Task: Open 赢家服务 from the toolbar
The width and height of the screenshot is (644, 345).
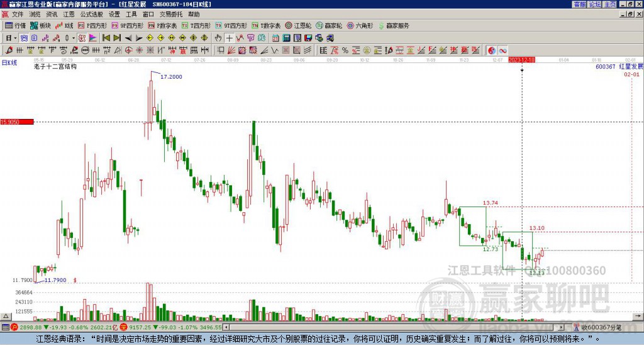Action: point(394,25)
